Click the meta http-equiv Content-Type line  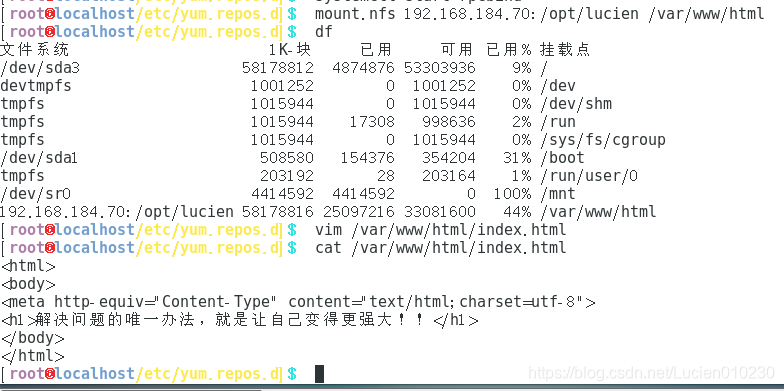298,302
